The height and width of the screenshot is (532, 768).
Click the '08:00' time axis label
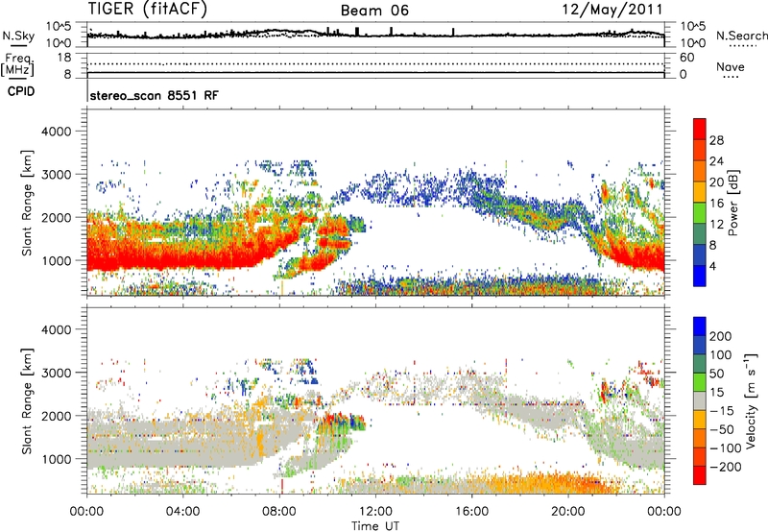tap(279, 512)
